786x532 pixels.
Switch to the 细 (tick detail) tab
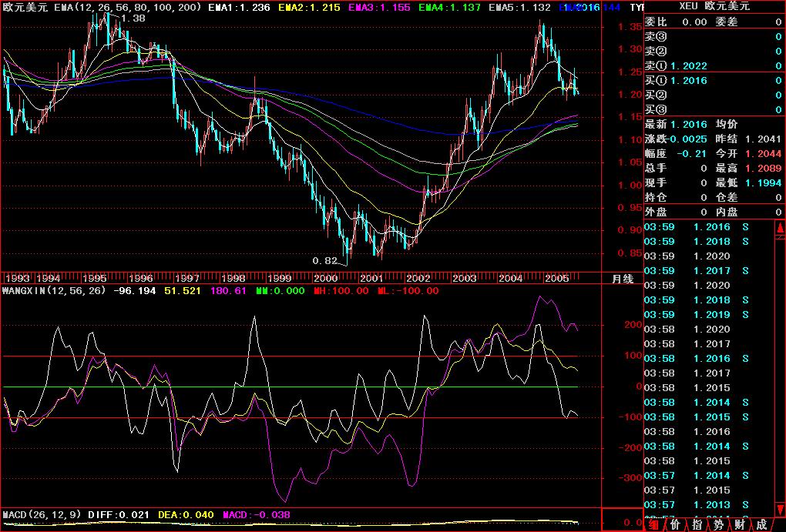653,524
